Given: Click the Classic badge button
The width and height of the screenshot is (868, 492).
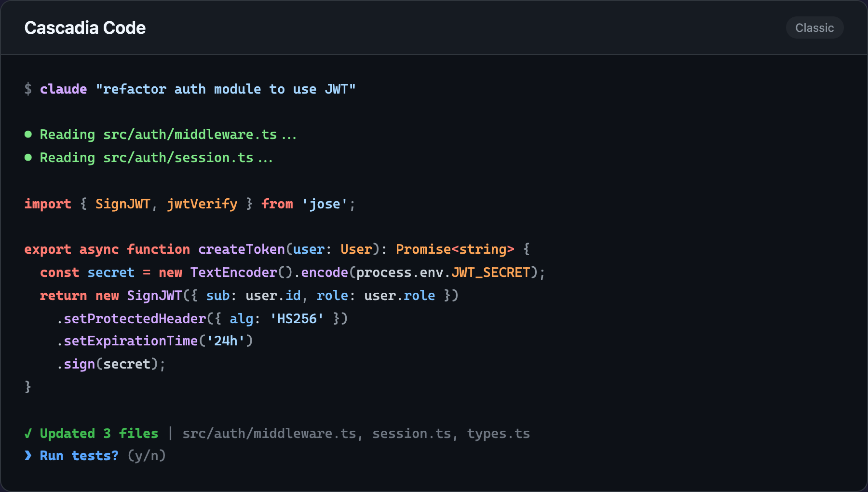Looking at the screenshot, I should pos(814,28).
